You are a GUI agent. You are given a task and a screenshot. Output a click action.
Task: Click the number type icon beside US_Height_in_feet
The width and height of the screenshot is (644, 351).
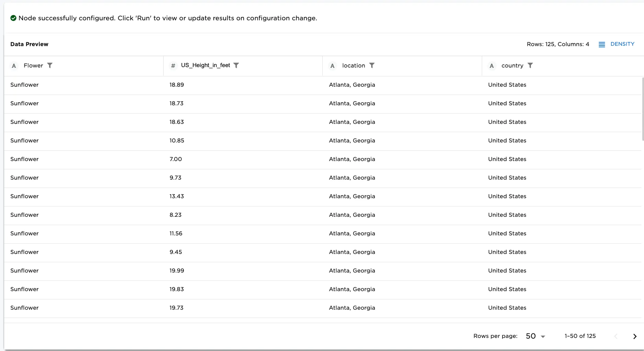[173, 66]
